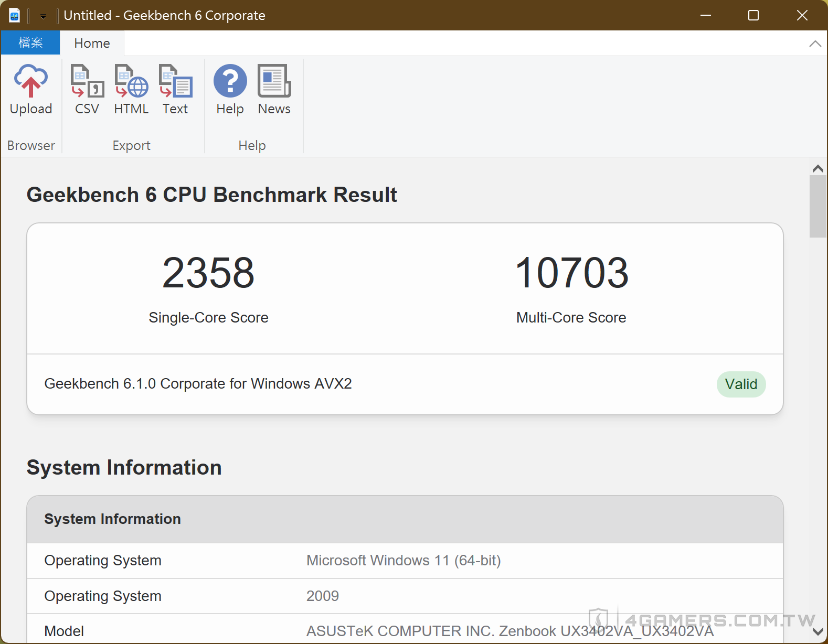This screenshot has width=828, height=644.
Task: Open the Help icon in ribbon
Action: point(230,90)
